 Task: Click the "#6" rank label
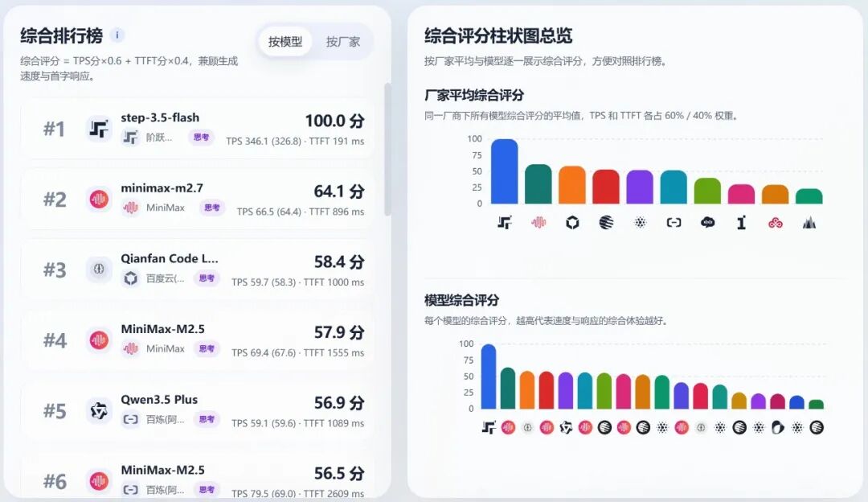[55, 482]
